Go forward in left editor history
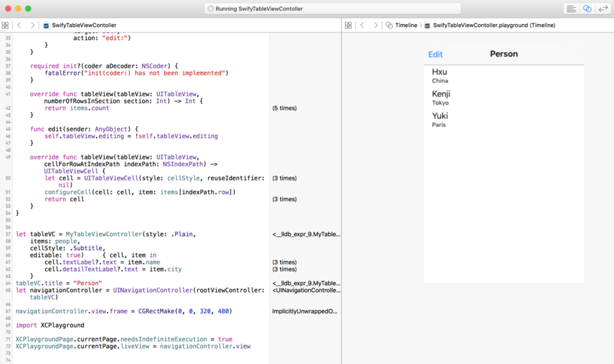Viewport: 614px width, 364px height. coord(32,25)
